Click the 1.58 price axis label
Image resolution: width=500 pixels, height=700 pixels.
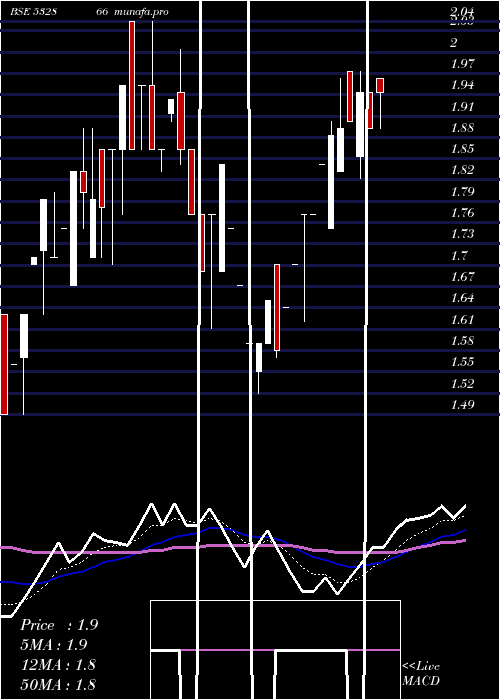pyautogui.click(x=462, y=341)
